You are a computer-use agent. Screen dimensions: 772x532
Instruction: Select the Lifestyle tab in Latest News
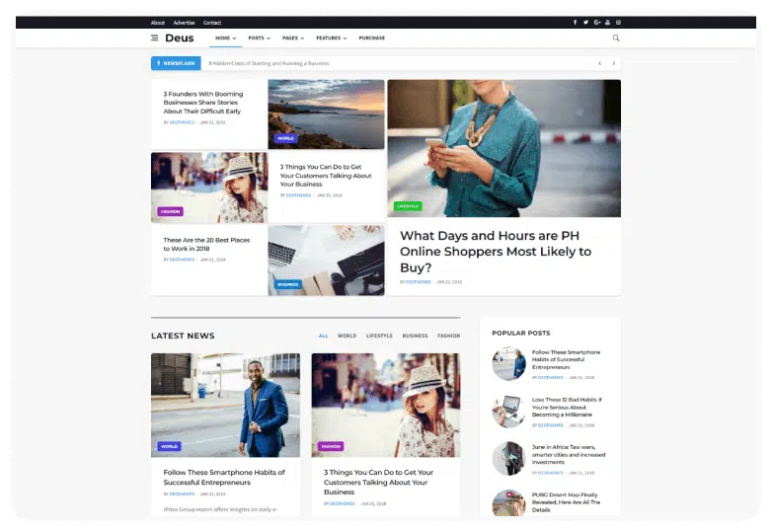point(379,336)
